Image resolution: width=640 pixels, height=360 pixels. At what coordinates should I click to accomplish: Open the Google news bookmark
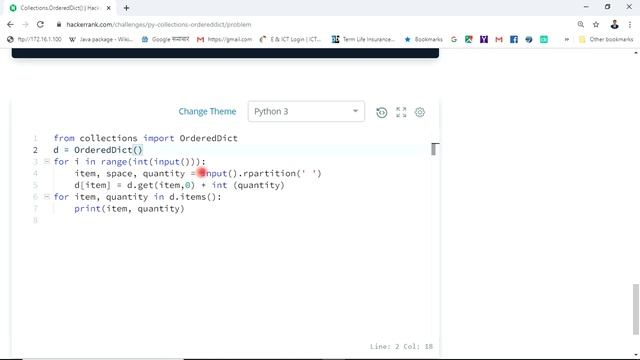pyautogui.click(x=165, y=39)
